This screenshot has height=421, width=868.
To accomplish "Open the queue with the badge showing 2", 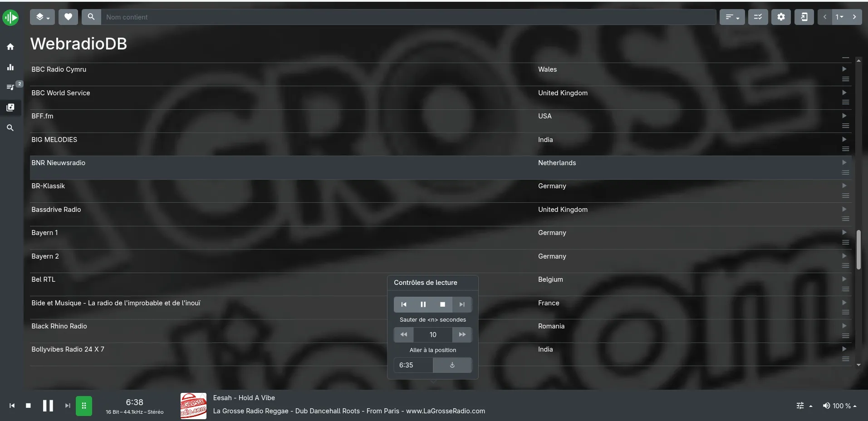I will click(x=10, y=87).
